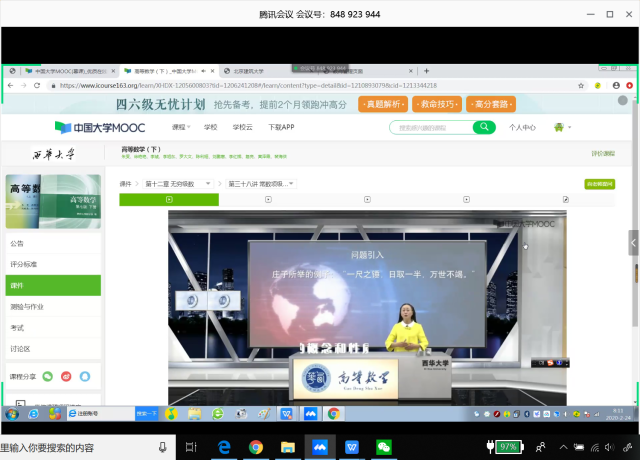Share the course via WeChat icon
The height and width of the screenshot is (460, 640).
point(46,376)
